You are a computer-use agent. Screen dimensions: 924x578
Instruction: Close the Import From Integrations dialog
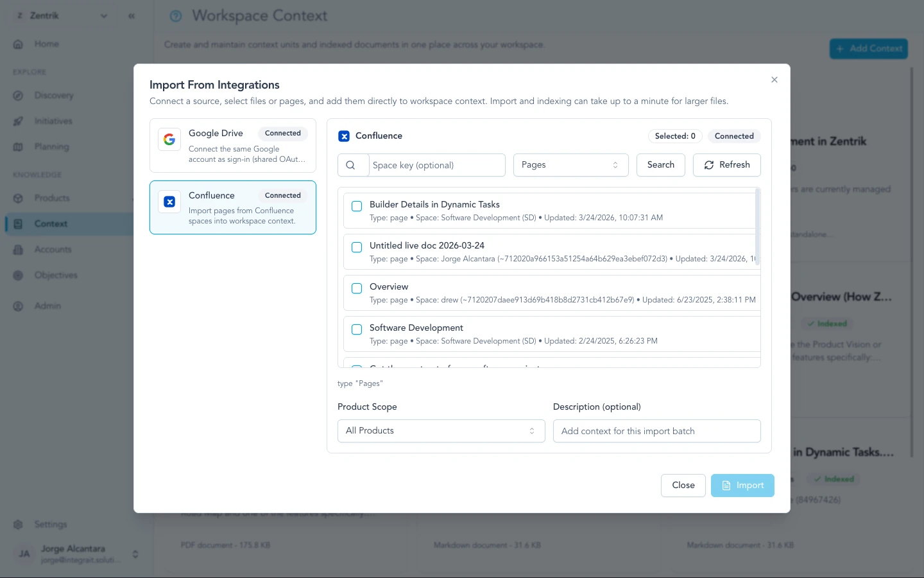pyautogui.click(x=774, y=80)
